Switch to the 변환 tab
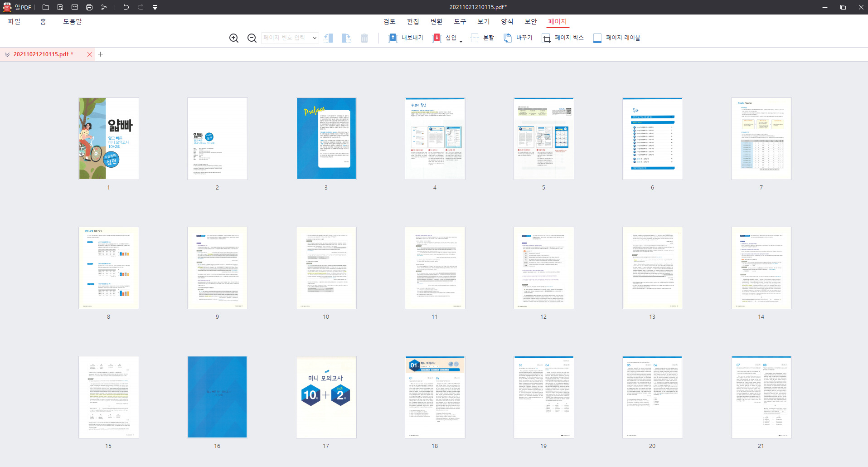 436,21
